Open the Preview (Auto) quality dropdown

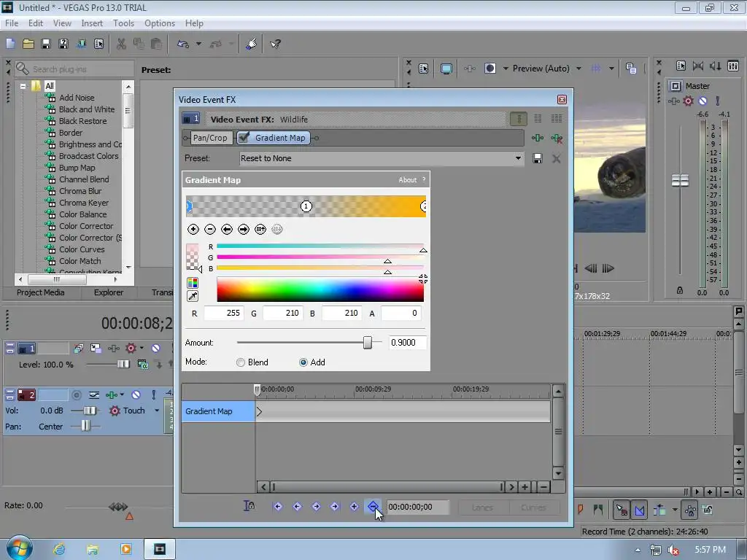(x=578, y=69)
